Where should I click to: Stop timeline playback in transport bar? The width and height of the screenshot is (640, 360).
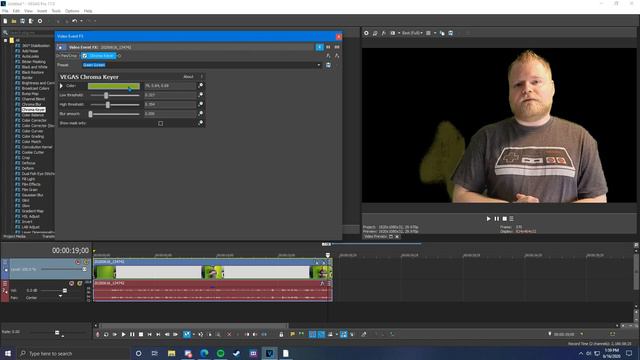coord(141,334)
